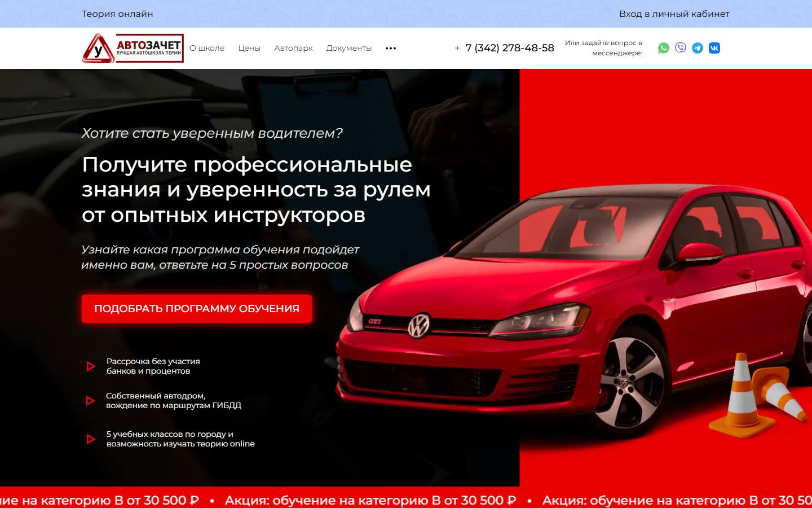
Task: Open Вход в личный кабинет
Action: 674,14
